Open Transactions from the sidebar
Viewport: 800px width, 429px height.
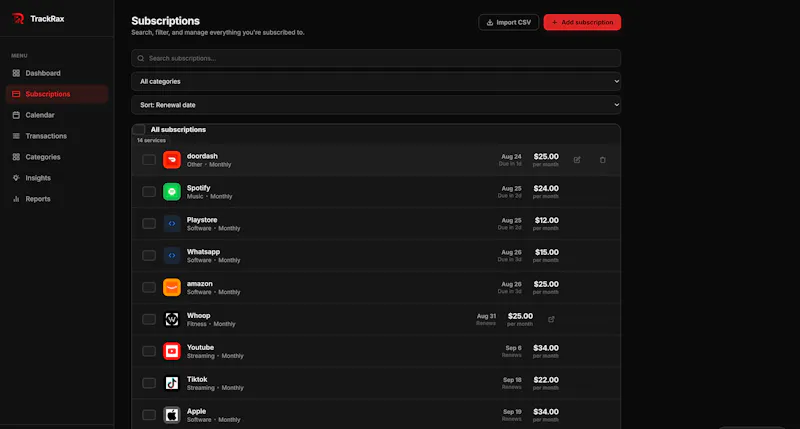click(x=57, y=136)
